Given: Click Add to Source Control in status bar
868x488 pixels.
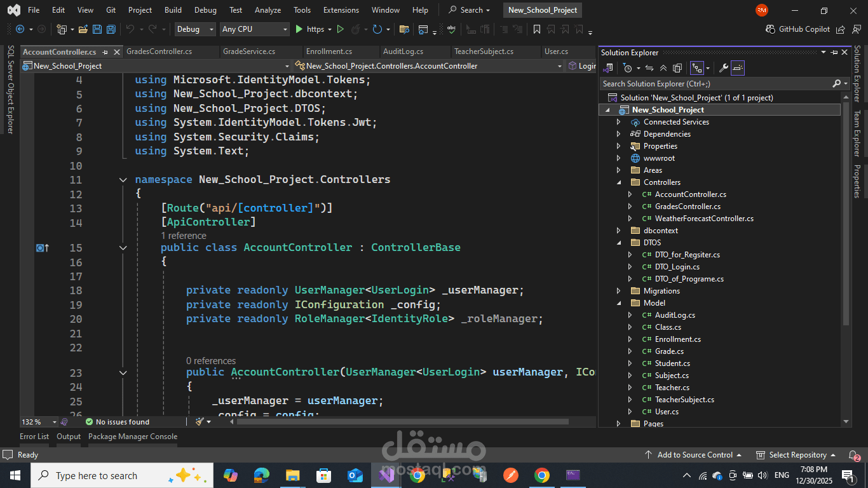Looking at the screenshot, I should [x=694, y=455].
